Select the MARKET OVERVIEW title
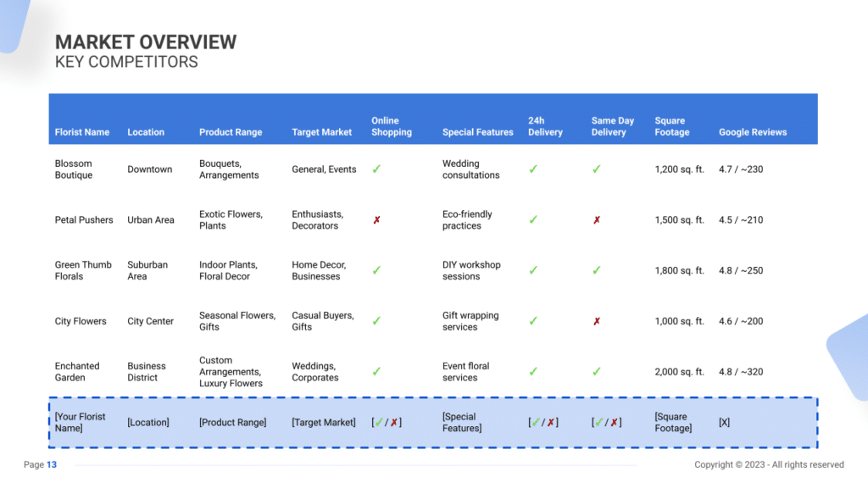This screenshot has height=488, width=868. pos(146,42)
